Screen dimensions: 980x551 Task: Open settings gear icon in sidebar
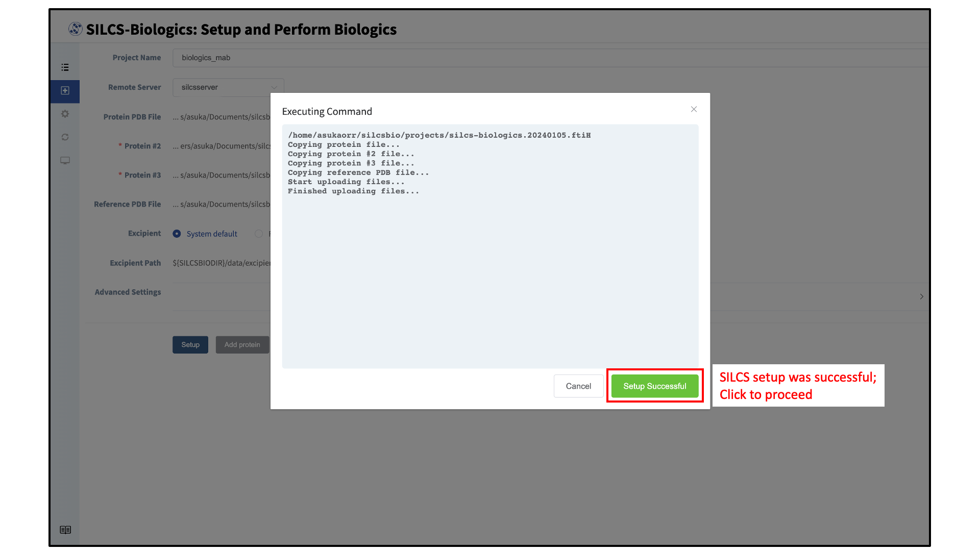click(65, 114)
